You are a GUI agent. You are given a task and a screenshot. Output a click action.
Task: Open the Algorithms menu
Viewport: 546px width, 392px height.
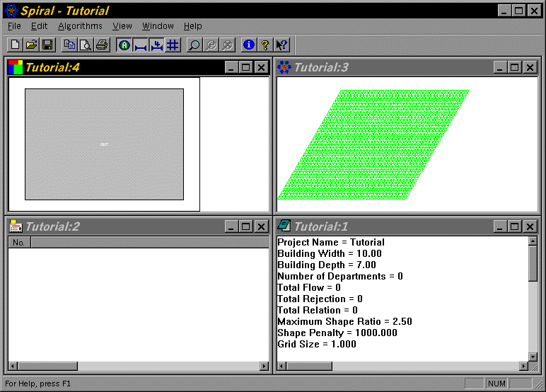tap(80, 26)
